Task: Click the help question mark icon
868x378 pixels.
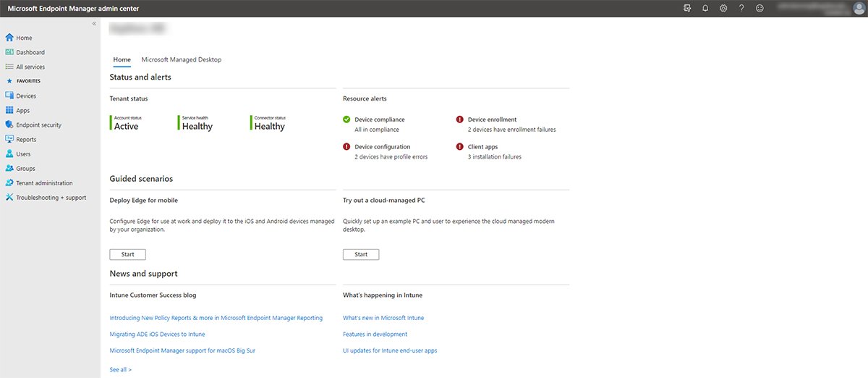Action: point(741,8)
